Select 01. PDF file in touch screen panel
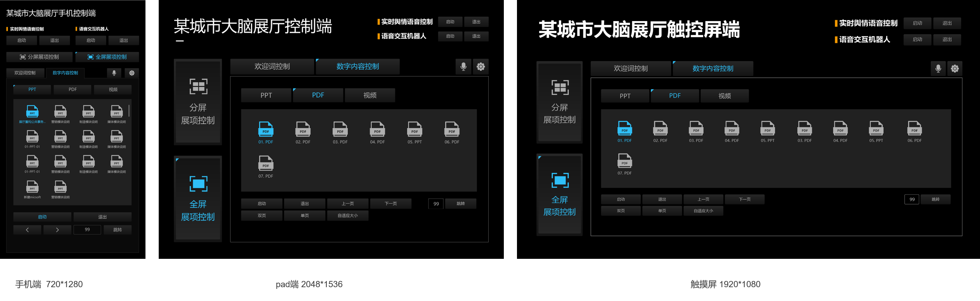This screenshot has width=980, height=301. pyautogui.click(x=625, y=132)
